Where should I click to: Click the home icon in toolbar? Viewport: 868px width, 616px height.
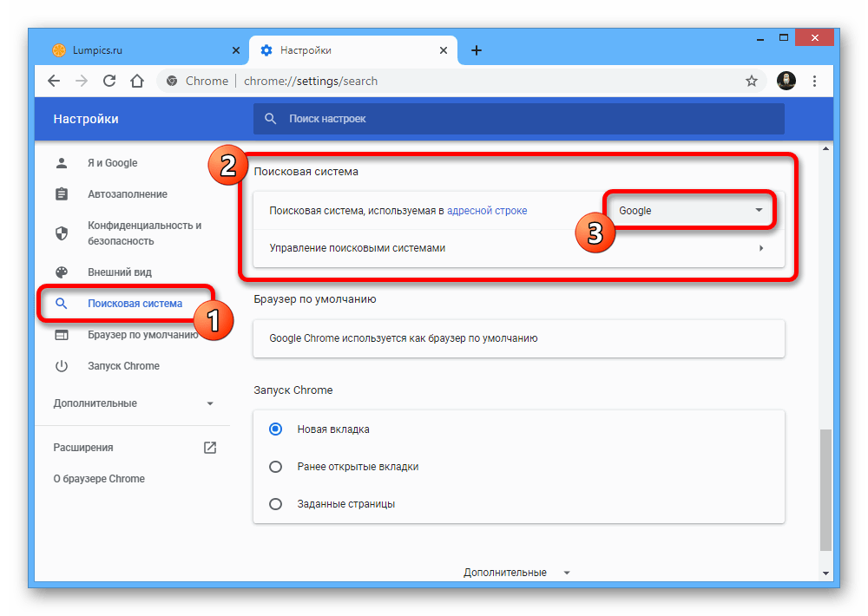point(137,81)
